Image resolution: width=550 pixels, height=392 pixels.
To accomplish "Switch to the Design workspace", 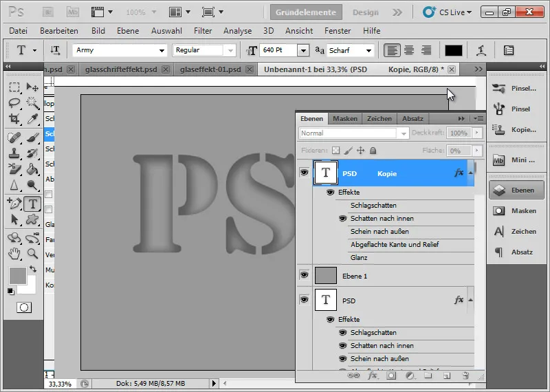I will pos(366,12).
